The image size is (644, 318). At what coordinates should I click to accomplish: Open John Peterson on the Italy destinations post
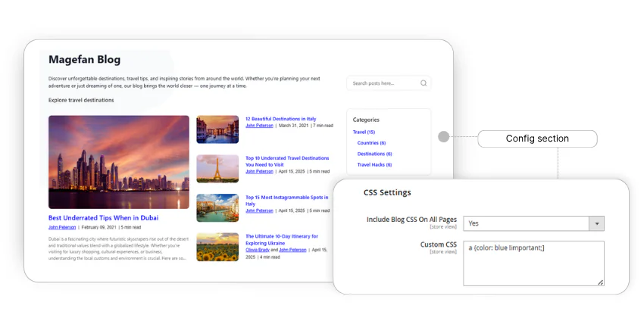[259, 126]
